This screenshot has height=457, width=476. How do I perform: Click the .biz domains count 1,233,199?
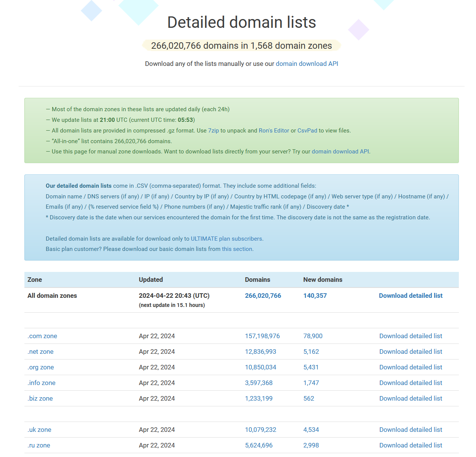tap(259, 398)
